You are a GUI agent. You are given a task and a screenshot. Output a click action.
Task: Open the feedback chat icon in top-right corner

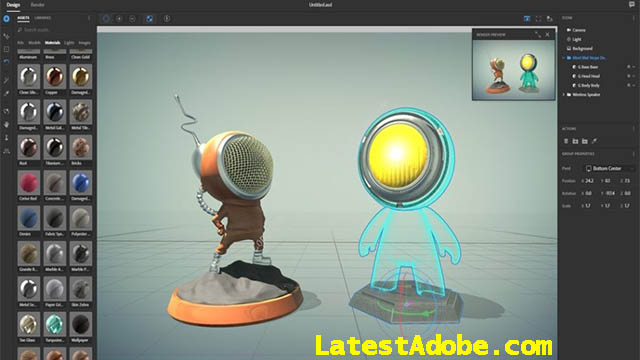coord(632,4)
